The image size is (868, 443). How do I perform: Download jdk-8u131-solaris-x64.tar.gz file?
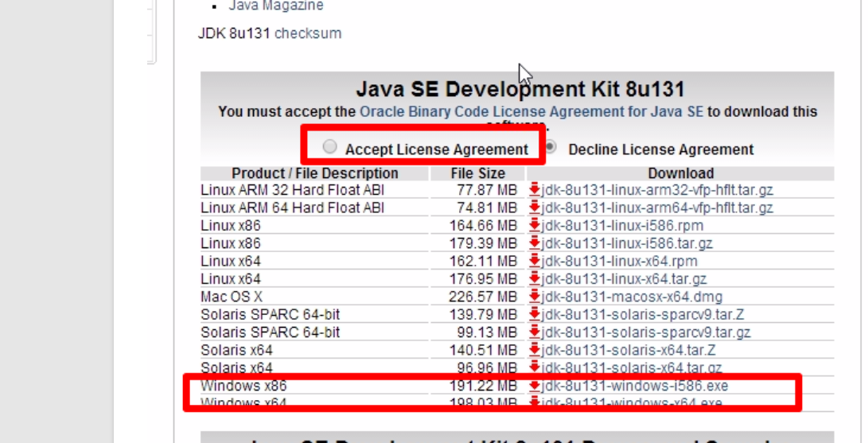(x=632, y=367)
